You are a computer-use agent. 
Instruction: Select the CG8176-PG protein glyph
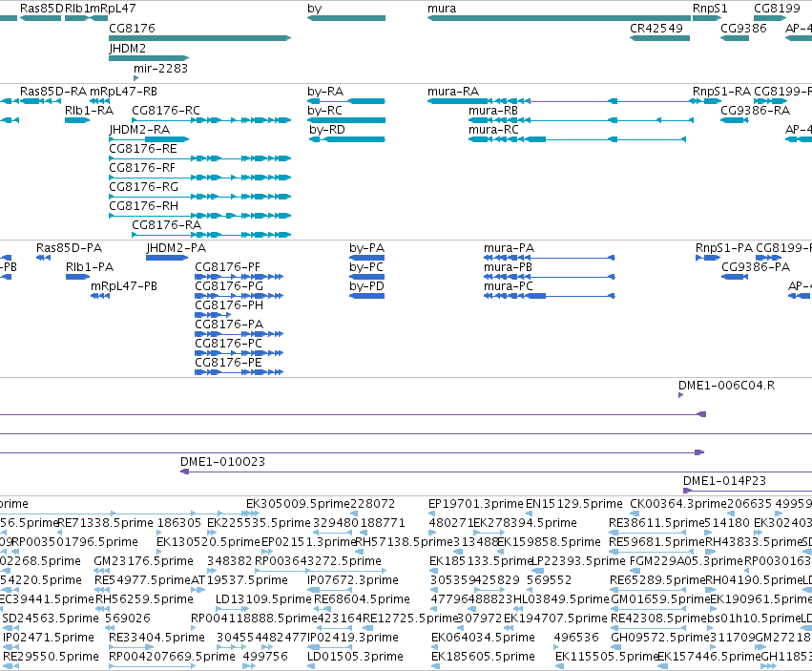[239, 296]
